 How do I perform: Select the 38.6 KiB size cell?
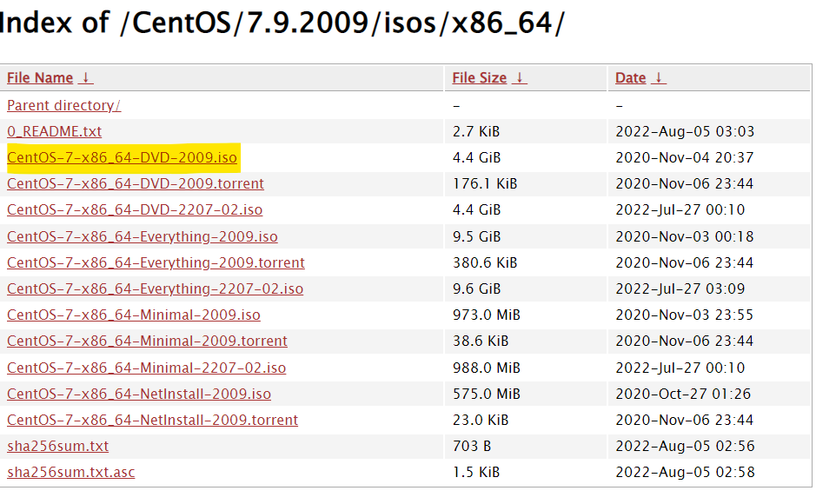pos(481,341)
